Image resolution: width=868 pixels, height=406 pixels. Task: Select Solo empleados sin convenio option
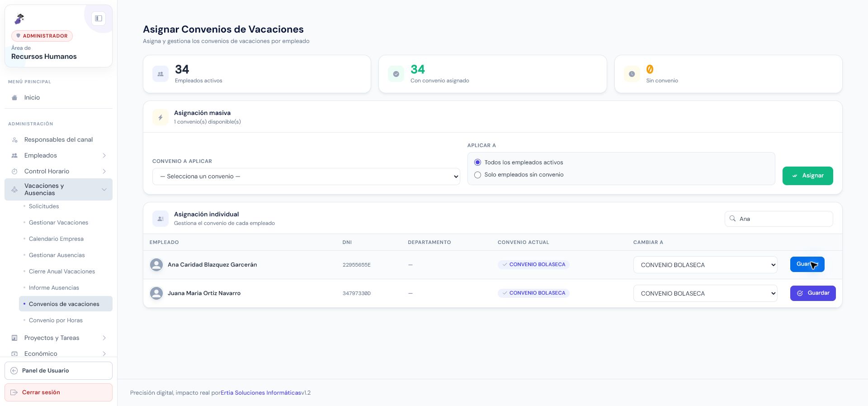pyautogui.click(x=477, y=175)
